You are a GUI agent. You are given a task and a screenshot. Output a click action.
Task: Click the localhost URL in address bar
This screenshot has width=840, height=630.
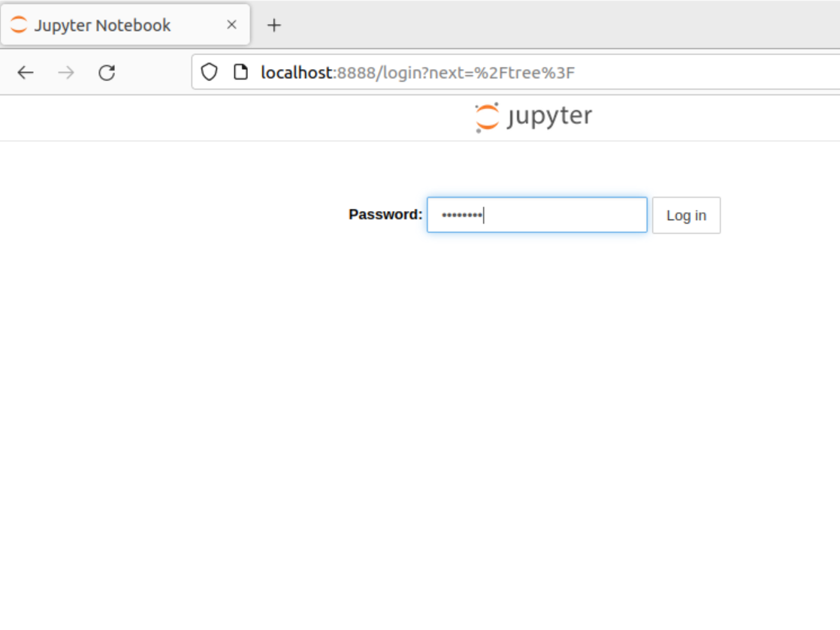[417, 72]
